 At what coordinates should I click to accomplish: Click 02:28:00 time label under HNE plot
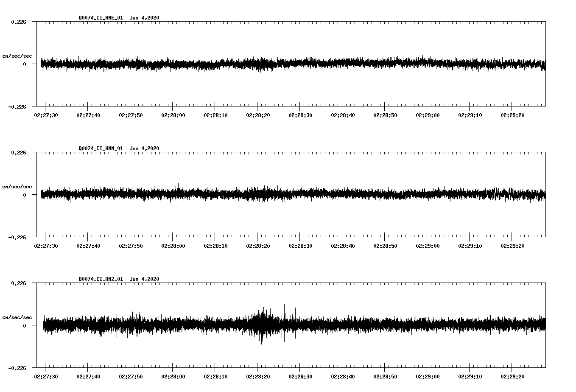[x=173, y=115]
